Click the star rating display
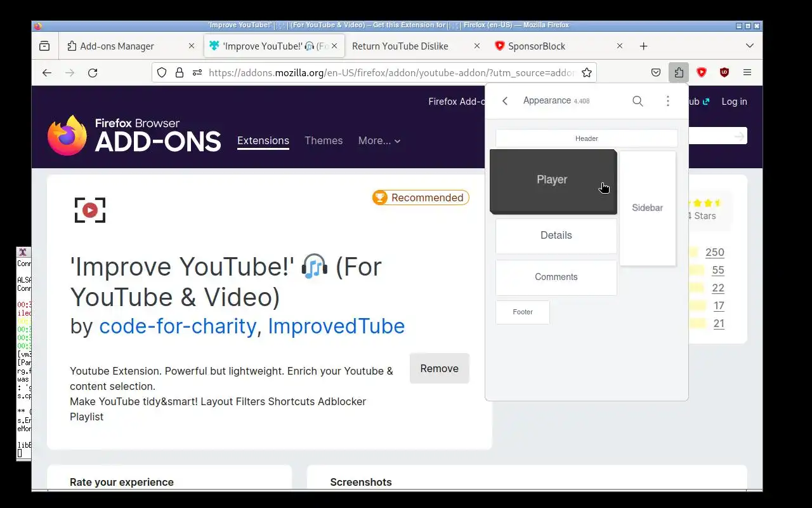This screenshot has width=812, height=508. click(705, 203)
